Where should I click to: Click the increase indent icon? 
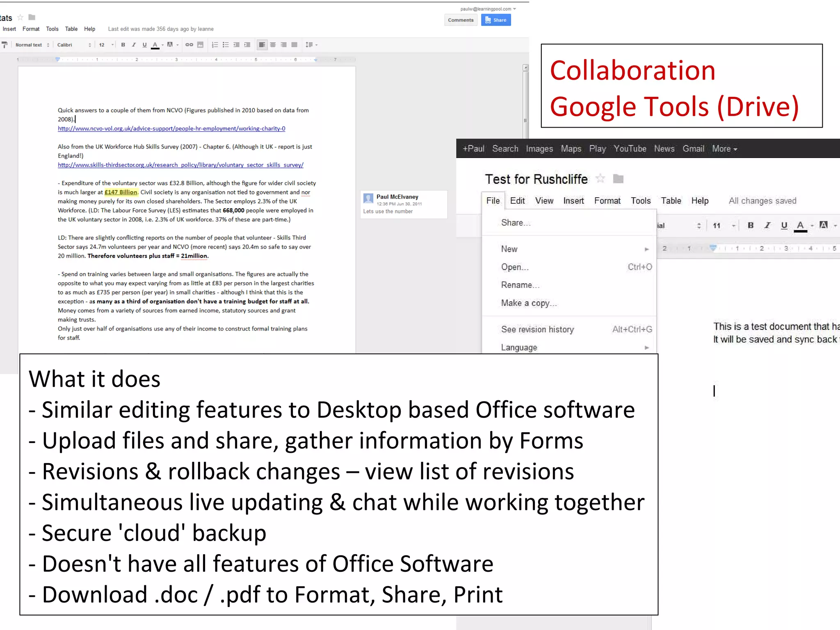247,45
